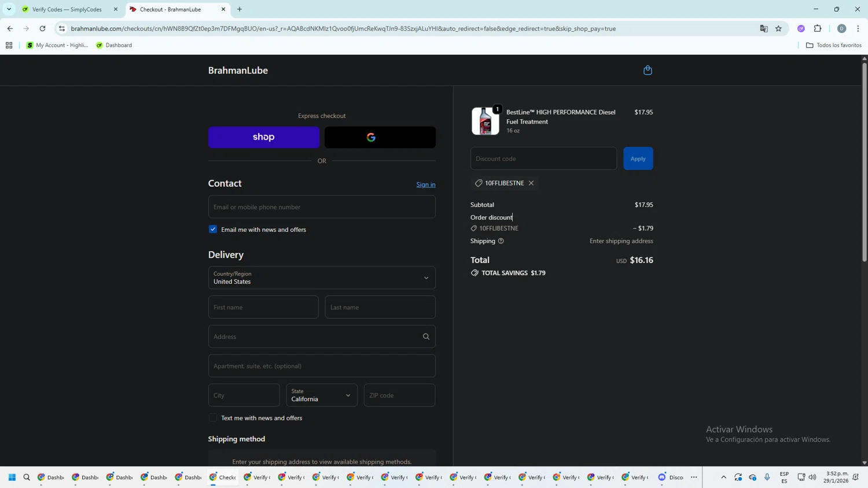The image size is (868, 488).
Task: Click the translate page icon in address bar
Action: tap(764, 28)
